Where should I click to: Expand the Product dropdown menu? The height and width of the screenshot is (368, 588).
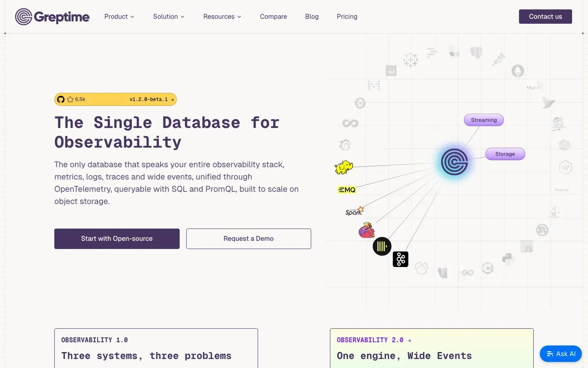pyautogui.click(x=119, y=17)
